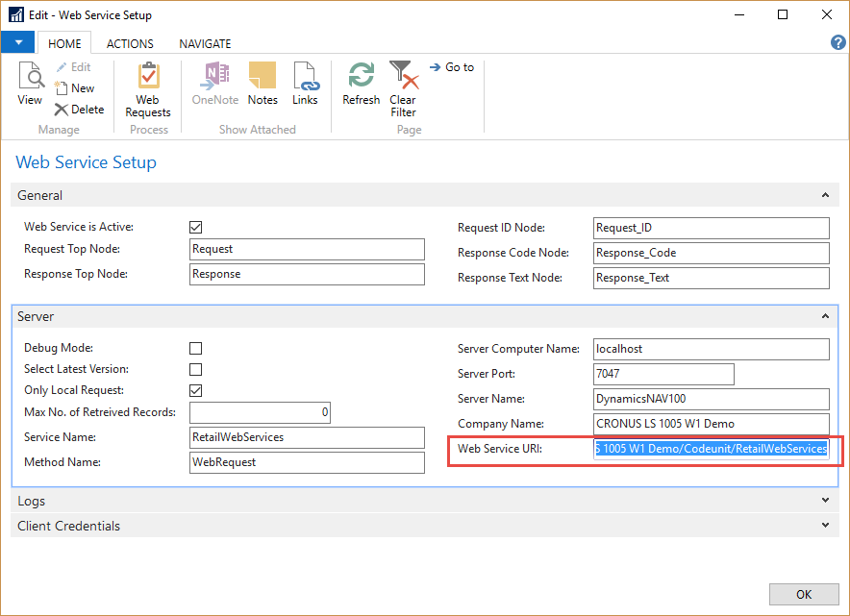
Task: Disable the Only Local Request checkbox
Action: (196, 390)
